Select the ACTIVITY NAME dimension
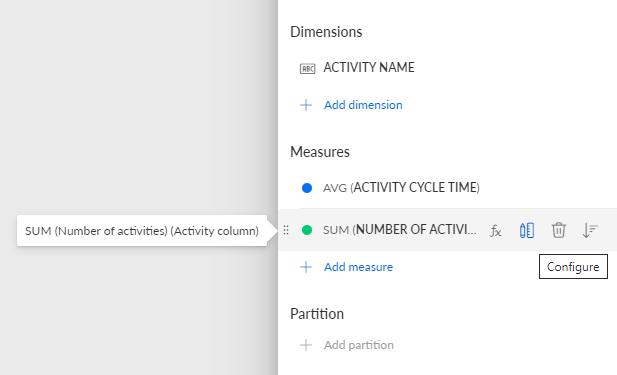 click(369, 68)
